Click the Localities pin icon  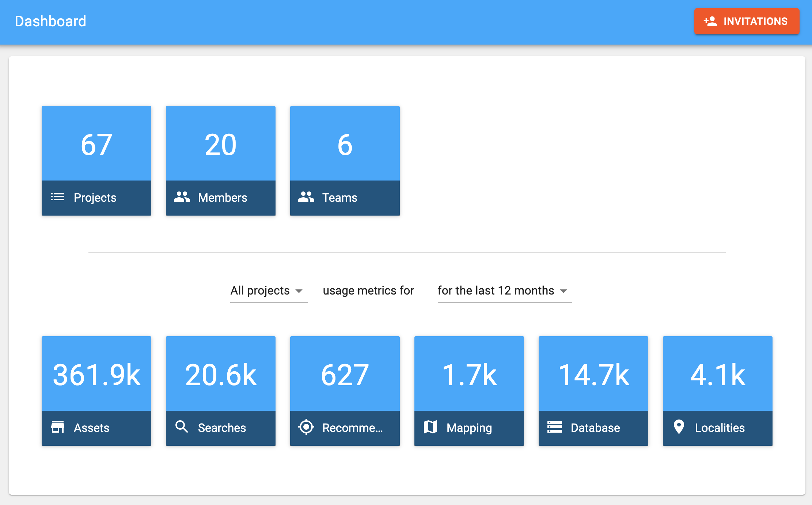pos(679,427)
